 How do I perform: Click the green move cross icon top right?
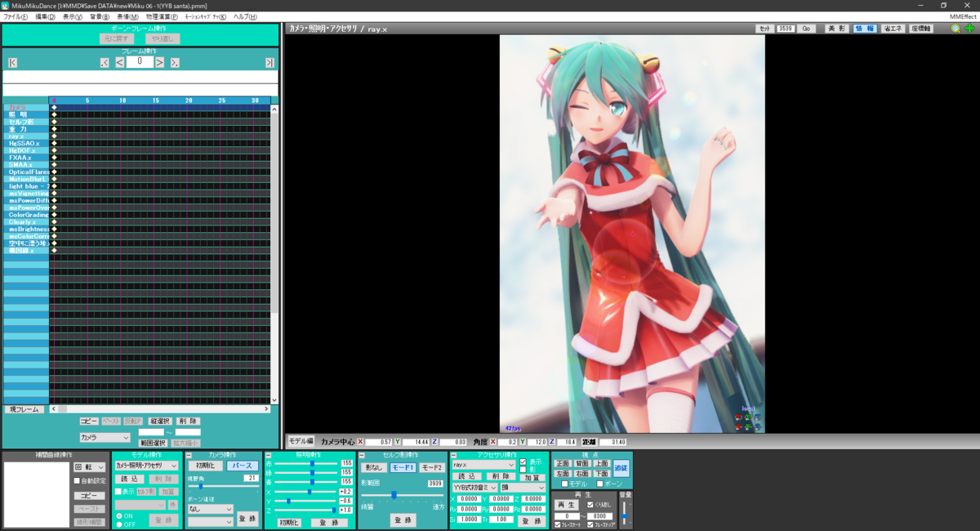(969, 29)
